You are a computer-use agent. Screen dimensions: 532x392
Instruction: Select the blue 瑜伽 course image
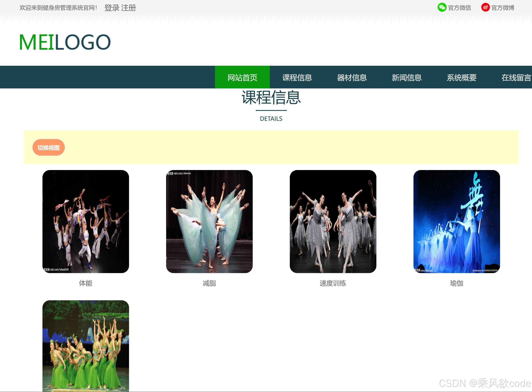[x=457, y=221]
